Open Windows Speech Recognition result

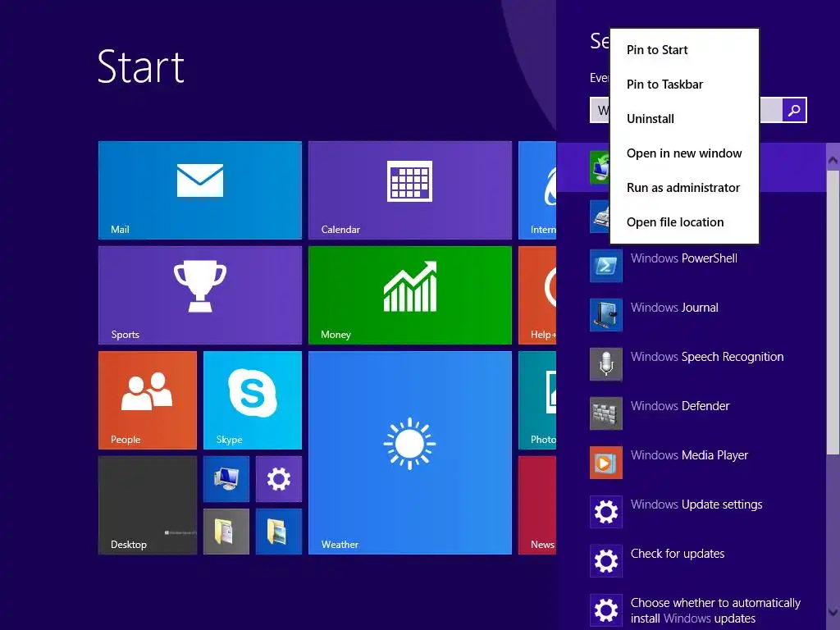pyautogui.click(x=691, y=364)
